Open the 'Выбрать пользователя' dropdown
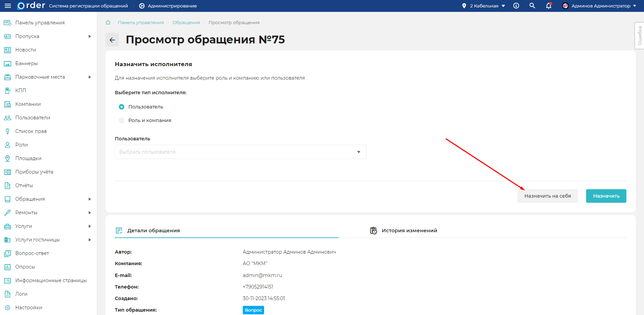644x315 pixels. click(240, 152)
